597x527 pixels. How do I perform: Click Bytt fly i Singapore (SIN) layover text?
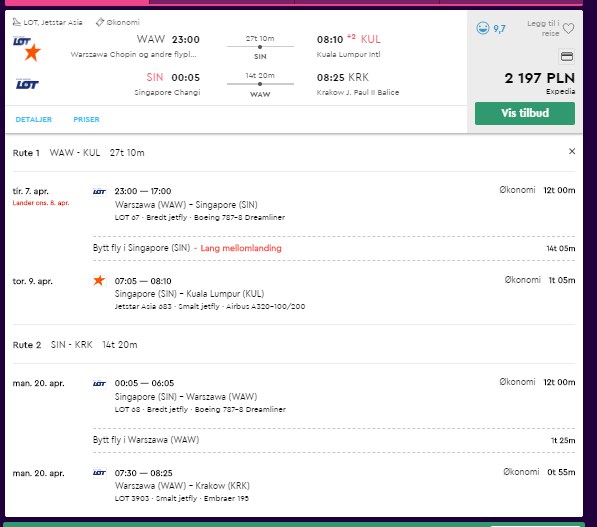(x=141, y=248)
